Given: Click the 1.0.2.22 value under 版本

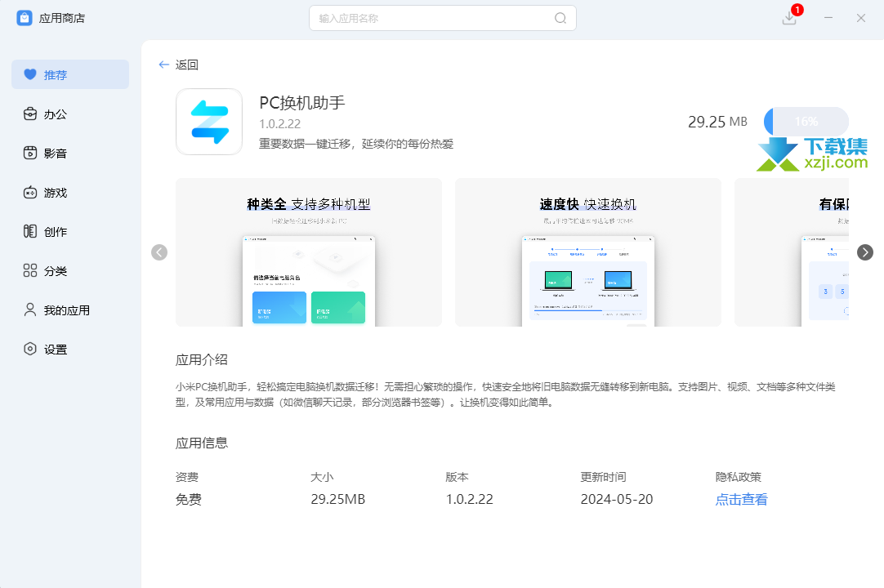Looking at the screenshot, I should point(470,500).
